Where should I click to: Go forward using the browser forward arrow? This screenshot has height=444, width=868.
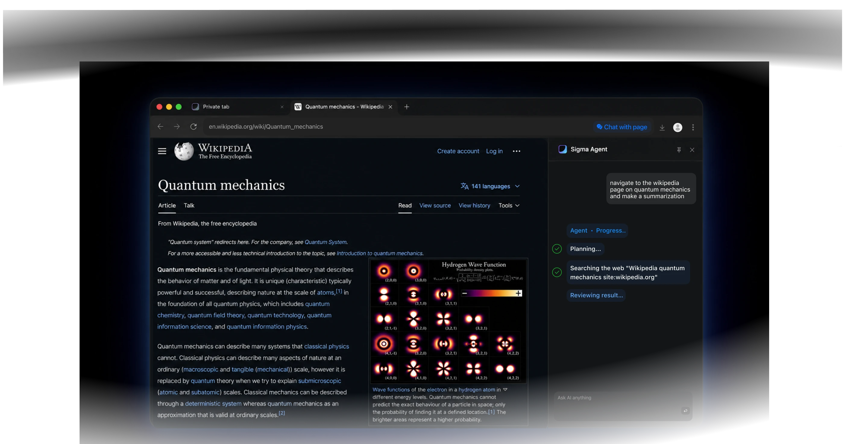177,127
